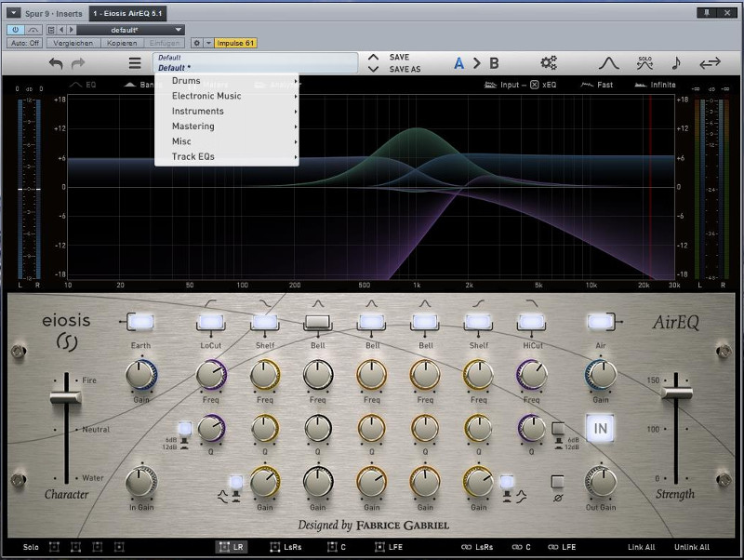The height and width of the screenshot is (560, 744).
Task: Open the plugin window options menu arrow
Action: [x=13, y=13]
